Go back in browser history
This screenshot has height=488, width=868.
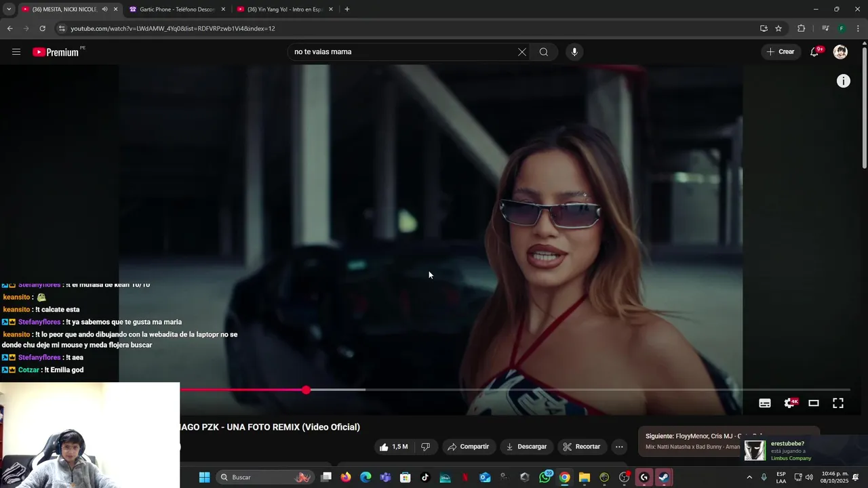tap(9, 28)
